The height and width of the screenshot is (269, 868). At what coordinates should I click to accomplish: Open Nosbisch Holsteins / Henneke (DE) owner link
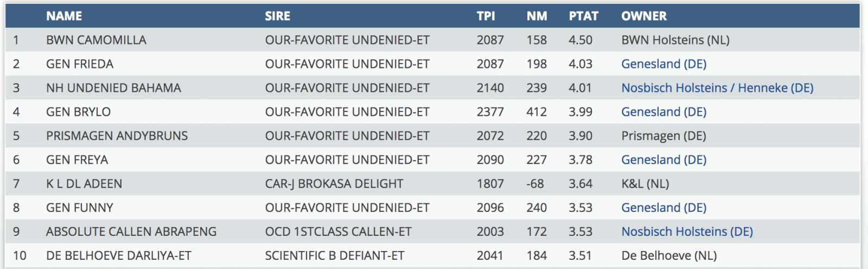(717, 88)
